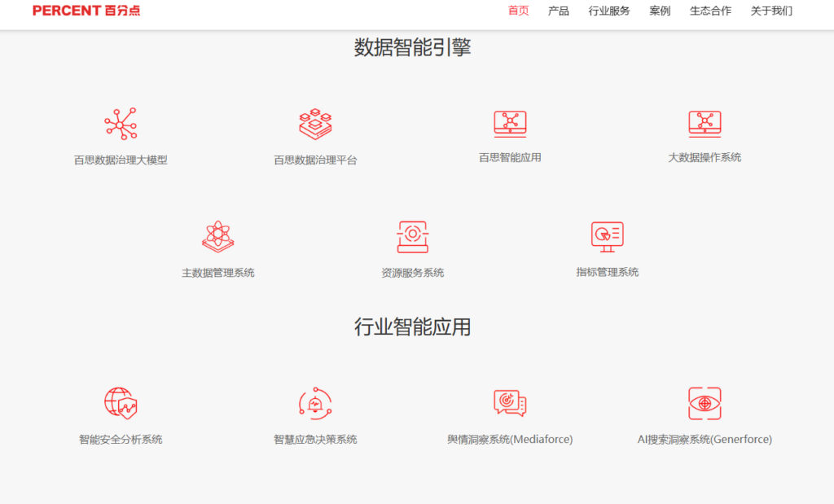Click the PERCENT 百分点 logo

(86, 11)
